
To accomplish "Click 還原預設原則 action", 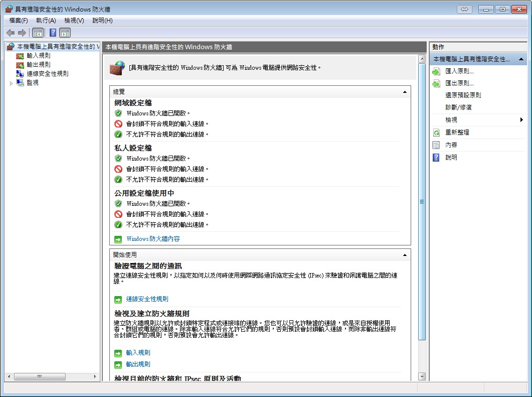I will pos(463,95).
